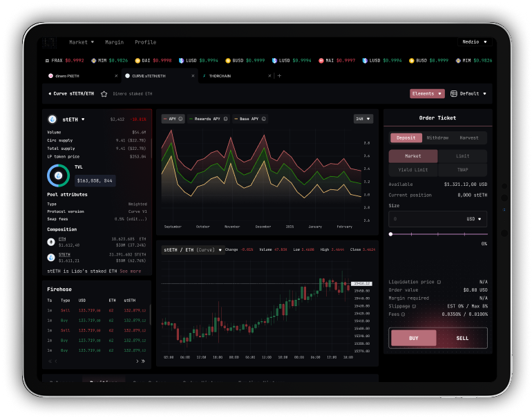The height and width of the screenshot is (418, 532).
Task: Click the DAI ticker coin icon
Action: 137,61
